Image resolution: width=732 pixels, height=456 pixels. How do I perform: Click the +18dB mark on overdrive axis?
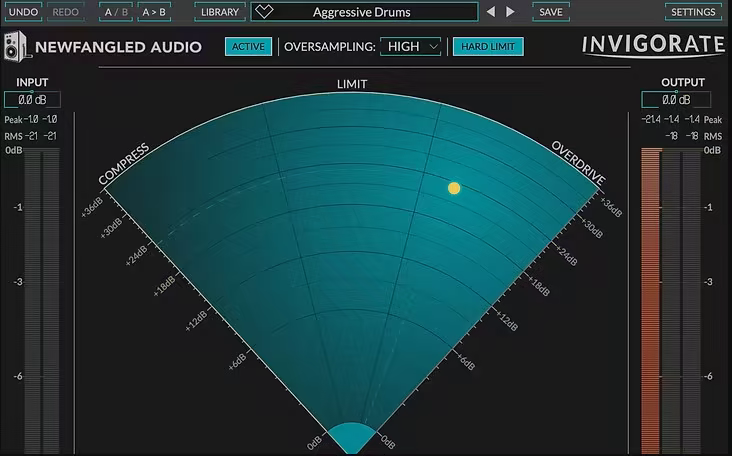point(539,285)
